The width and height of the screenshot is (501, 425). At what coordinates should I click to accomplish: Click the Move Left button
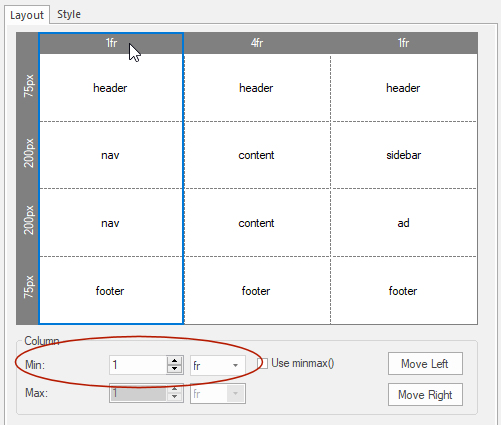(x=425, y=364)
